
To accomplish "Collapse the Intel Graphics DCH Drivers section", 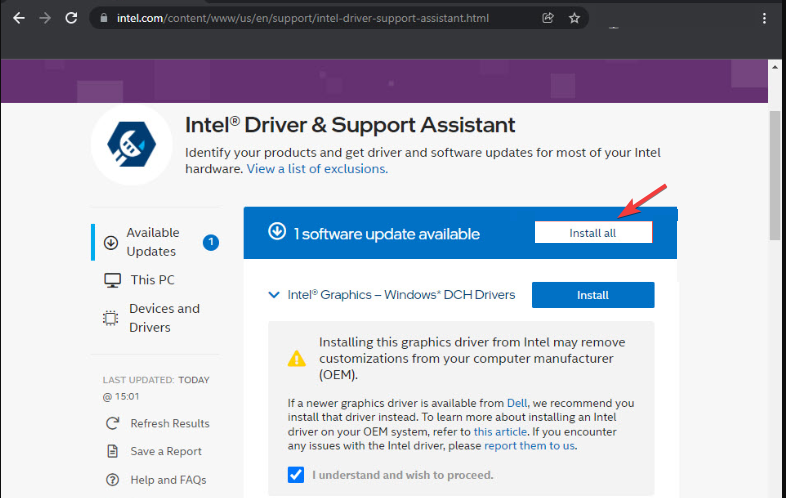I will [x=274, y=295].
